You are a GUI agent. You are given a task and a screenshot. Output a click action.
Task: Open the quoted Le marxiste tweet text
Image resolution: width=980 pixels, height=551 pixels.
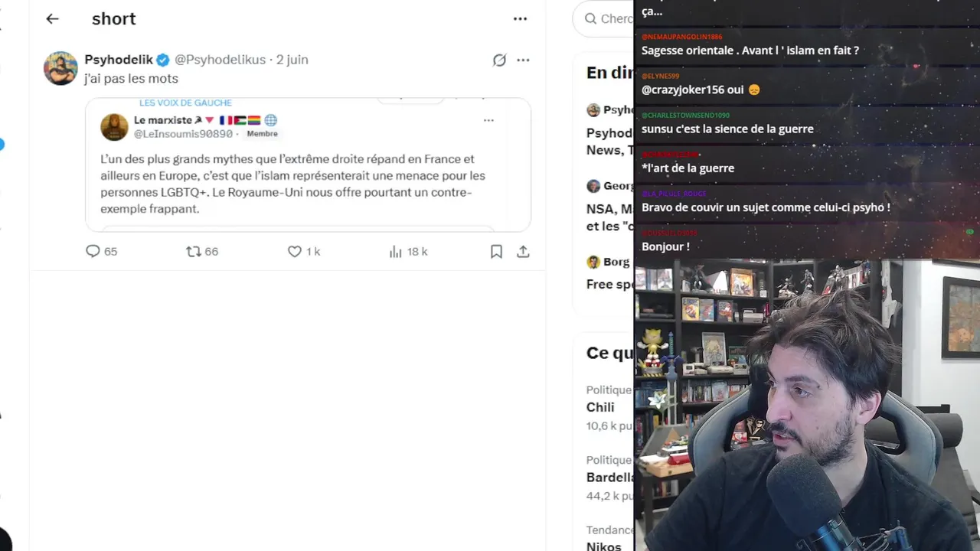[292, 184]
